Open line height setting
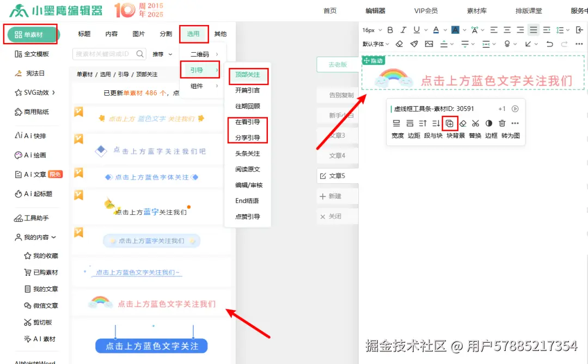 pyautogui.click(x=560, y=30)
